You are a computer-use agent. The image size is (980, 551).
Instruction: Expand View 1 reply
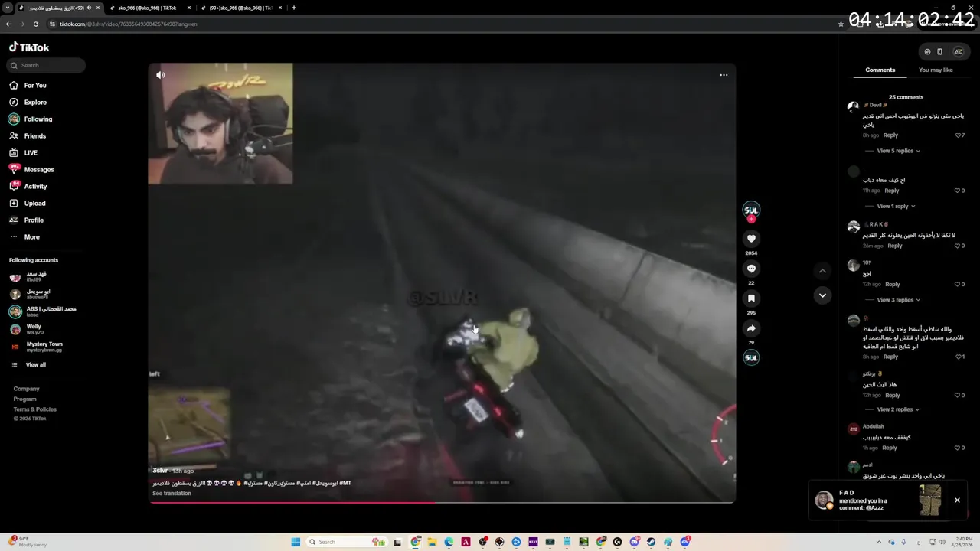click(896, 206)
